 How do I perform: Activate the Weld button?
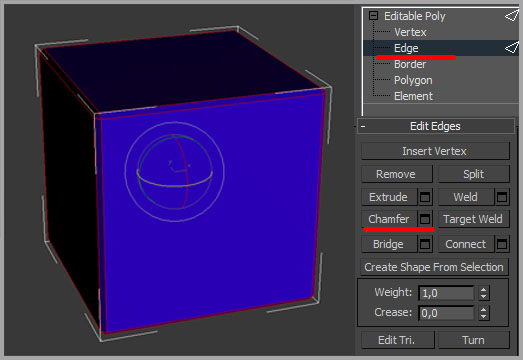466,197
